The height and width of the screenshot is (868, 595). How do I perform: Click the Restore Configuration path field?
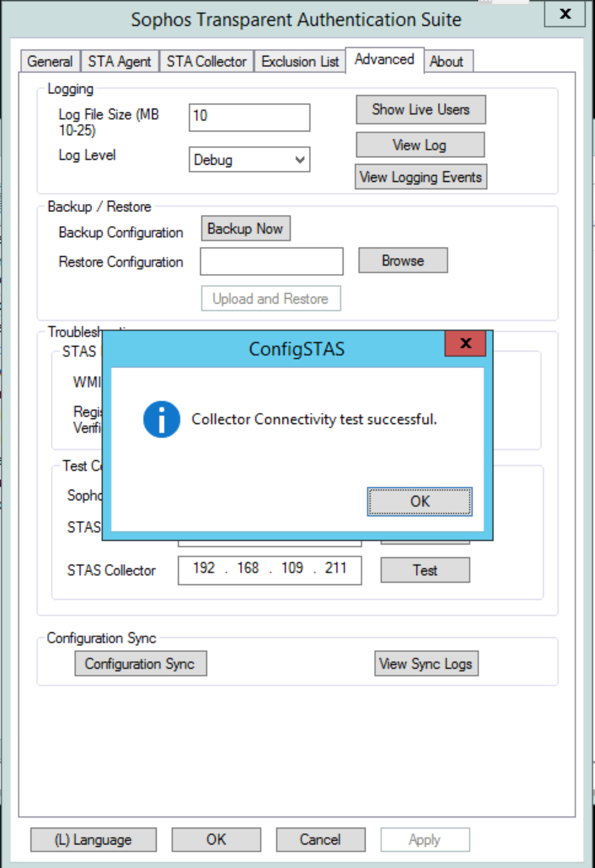[272, 261]
